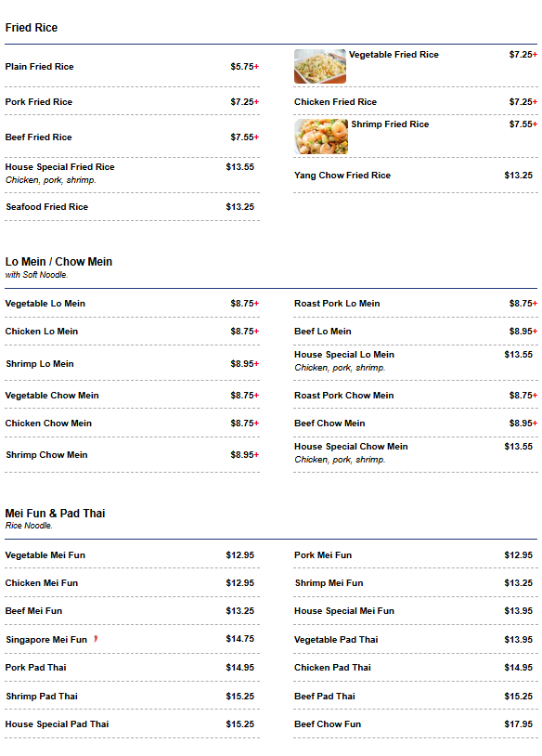Expand price options for Pork Fried Rice
This screenshot has height=756, width=542.
[245, 102]
